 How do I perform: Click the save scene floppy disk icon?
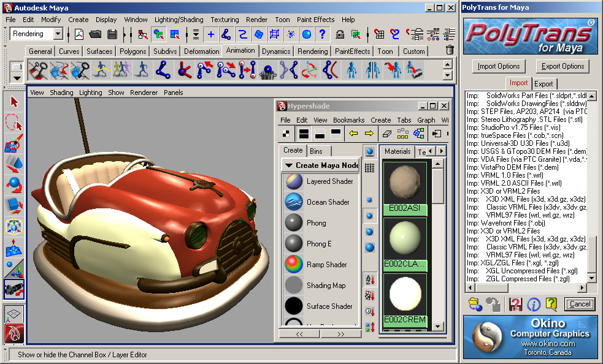[x=112, y=34]
